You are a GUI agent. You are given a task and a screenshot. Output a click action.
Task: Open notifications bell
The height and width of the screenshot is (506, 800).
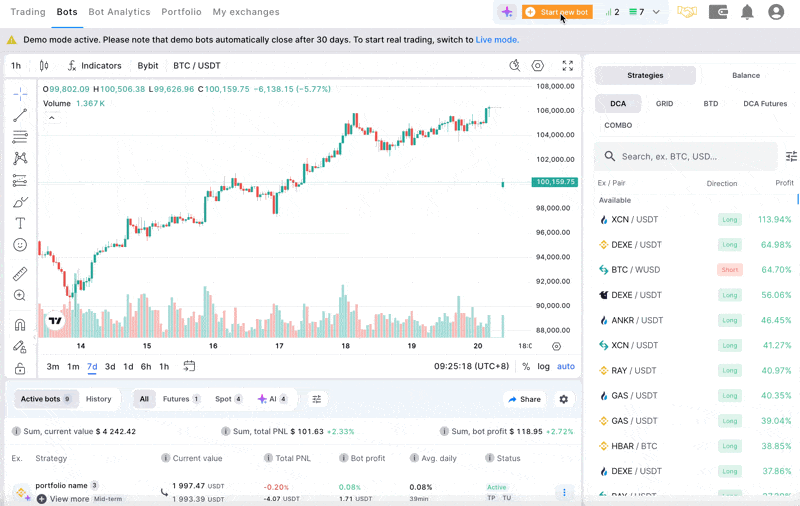(747, 12)
